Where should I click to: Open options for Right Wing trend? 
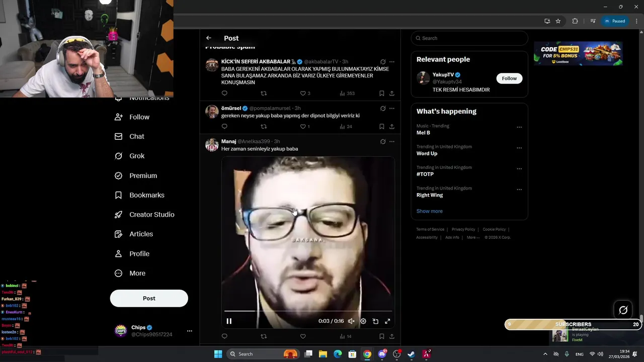click(x=519, y=190)
